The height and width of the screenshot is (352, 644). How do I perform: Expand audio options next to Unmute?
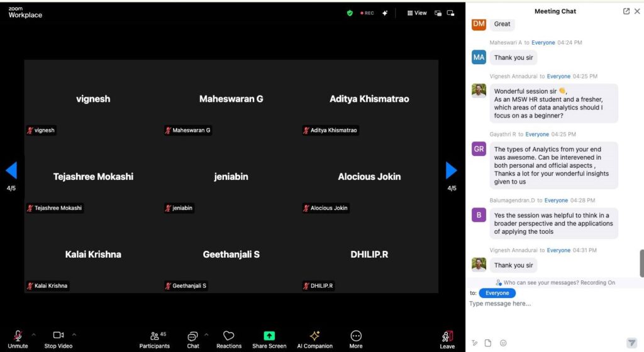34,334
